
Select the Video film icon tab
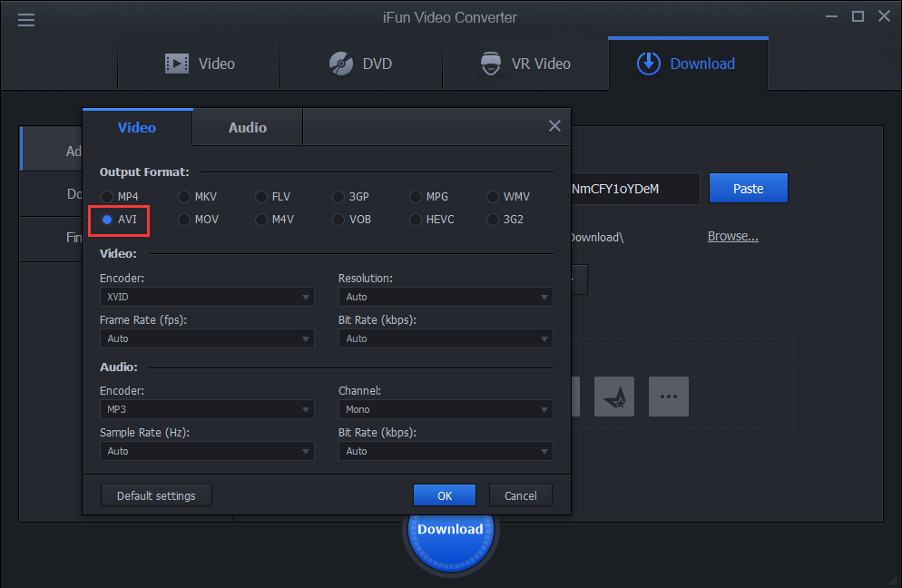pyautogui.click(x=177, y=64)
